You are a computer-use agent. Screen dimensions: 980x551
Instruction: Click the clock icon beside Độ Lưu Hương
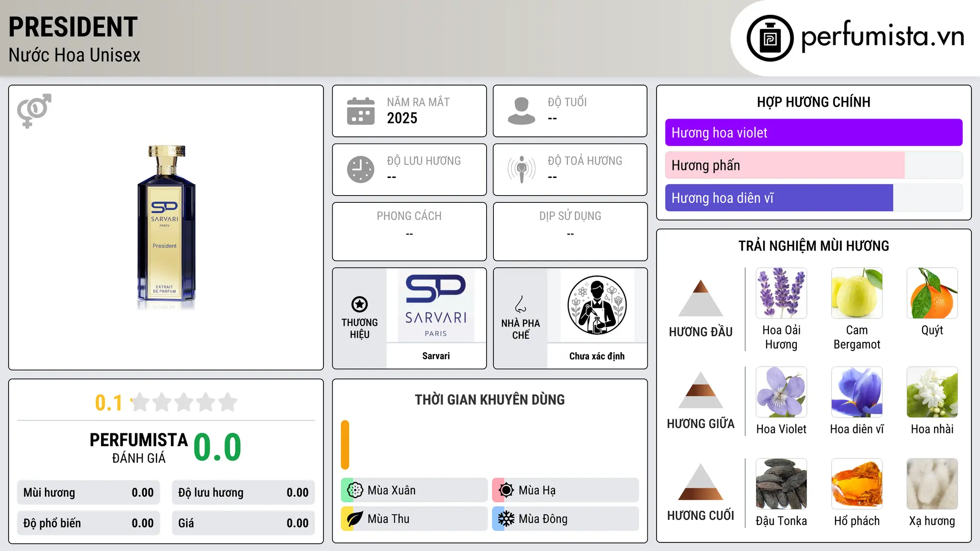click(361, 169)
